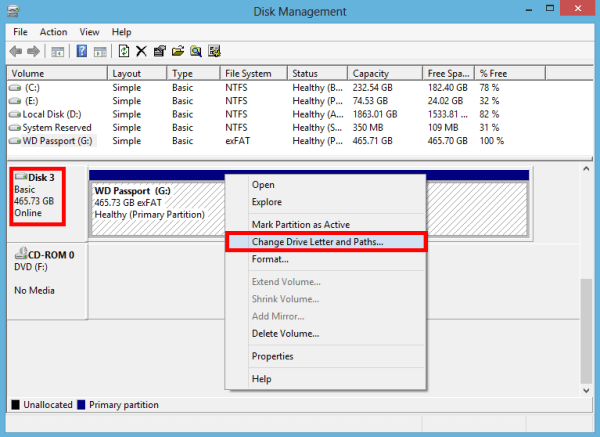Click the CD-ROM 0 disc icon
The height and width of the screenshot is (437, 600).
click(x=21, y=253)
